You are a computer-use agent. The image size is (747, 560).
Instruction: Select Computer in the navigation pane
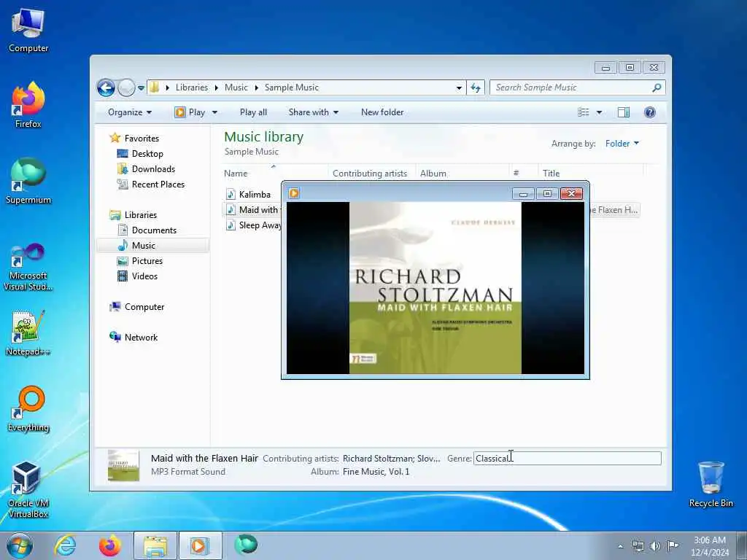tap(144, 307)
